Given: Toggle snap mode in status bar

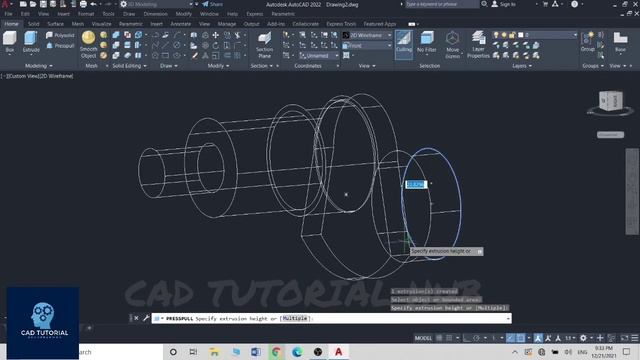Looking at the screenshot, I should pos(449,338).
